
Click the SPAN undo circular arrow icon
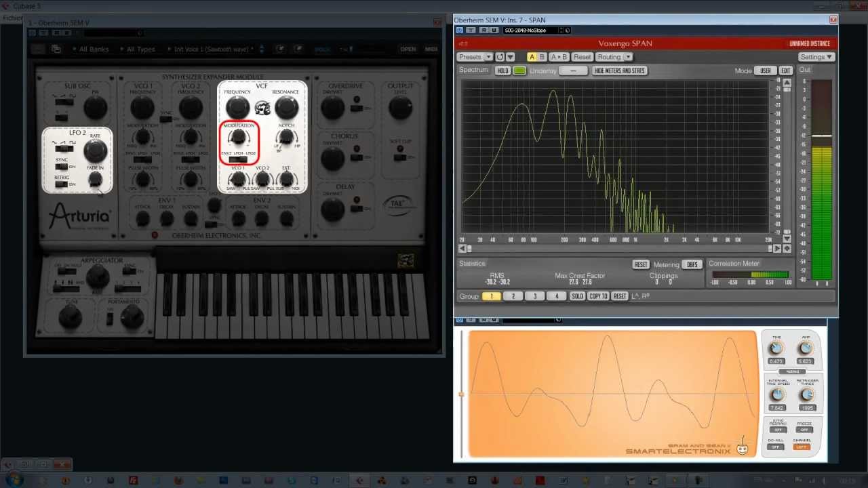(500, 57)
